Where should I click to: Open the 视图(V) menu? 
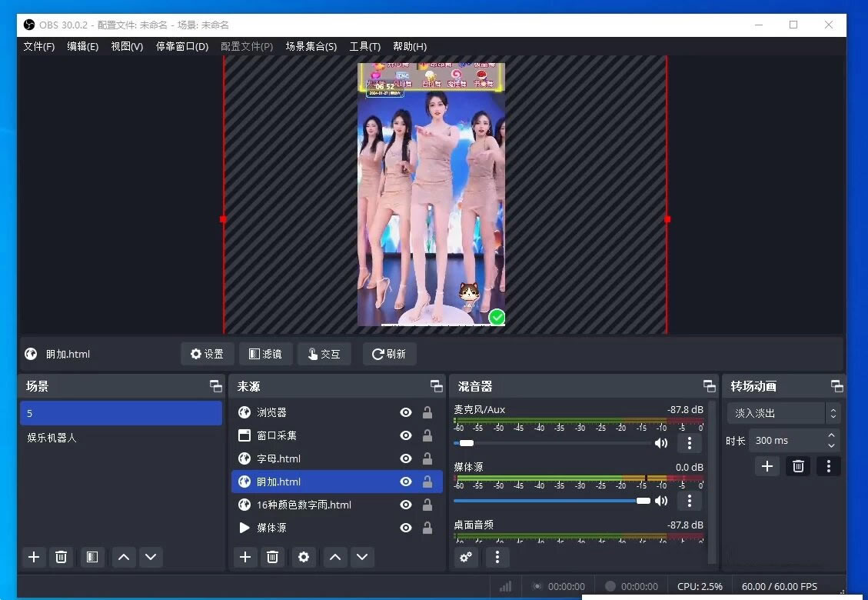[127, 46]
